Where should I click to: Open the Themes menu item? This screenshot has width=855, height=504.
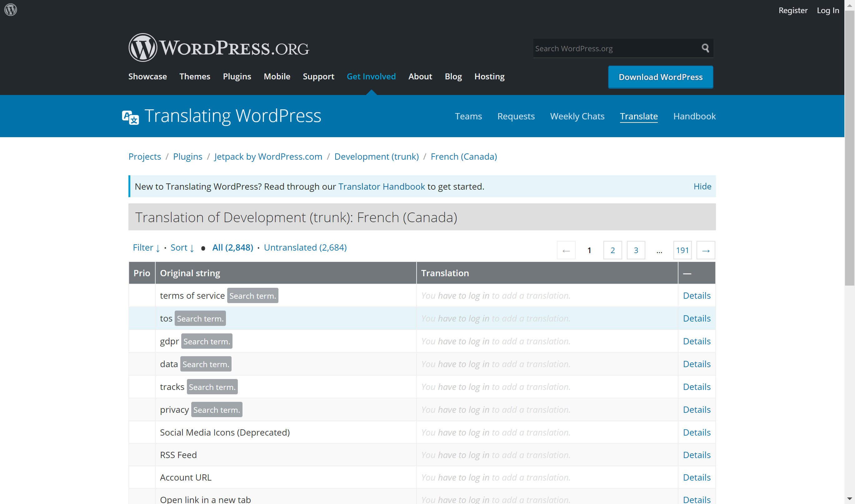(195, 77)
